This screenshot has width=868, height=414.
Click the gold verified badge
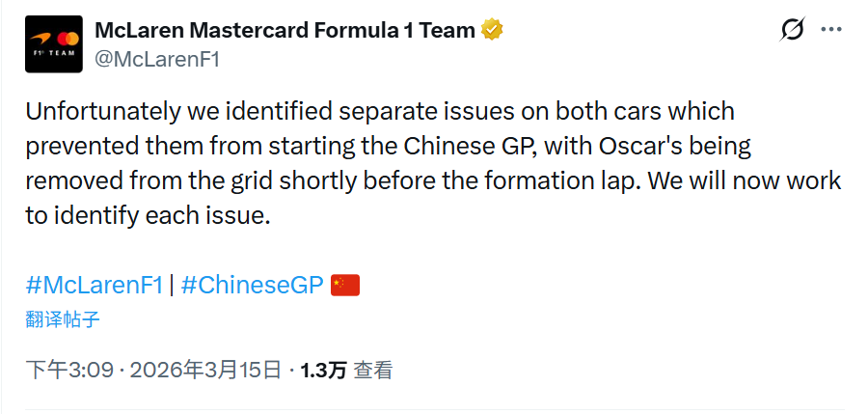point(494,30)
